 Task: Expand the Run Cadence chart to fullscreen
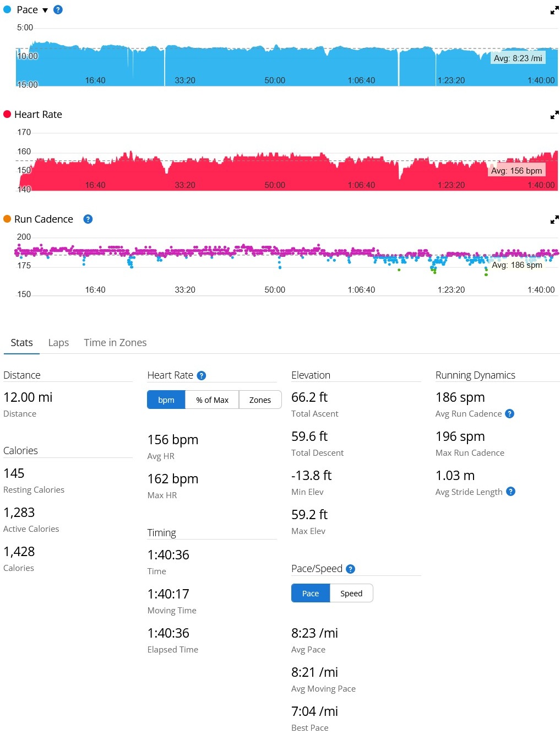point(554,220)
